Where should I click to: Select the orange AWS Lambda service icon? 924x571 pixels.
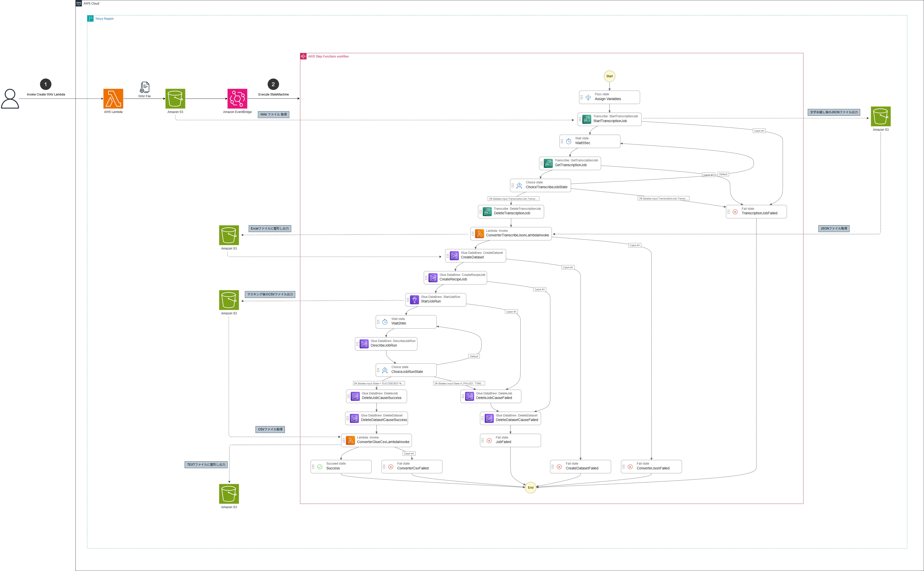pos(113,99)
